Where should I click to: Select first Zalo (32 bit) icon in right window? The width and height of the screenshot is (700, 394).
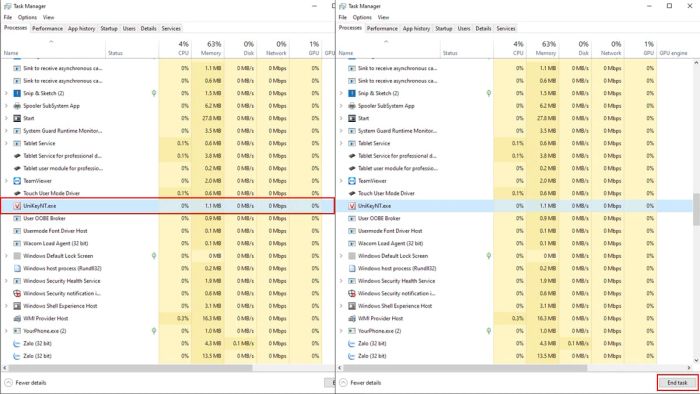click(x=352, y=344)
